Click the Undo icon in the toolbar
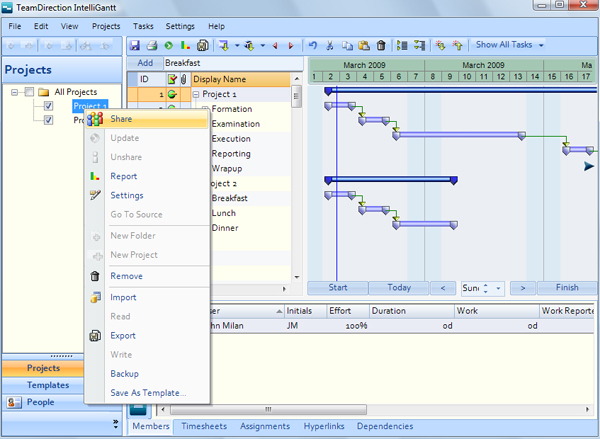The height and width of the screenshot is (439, 600). 313,45
